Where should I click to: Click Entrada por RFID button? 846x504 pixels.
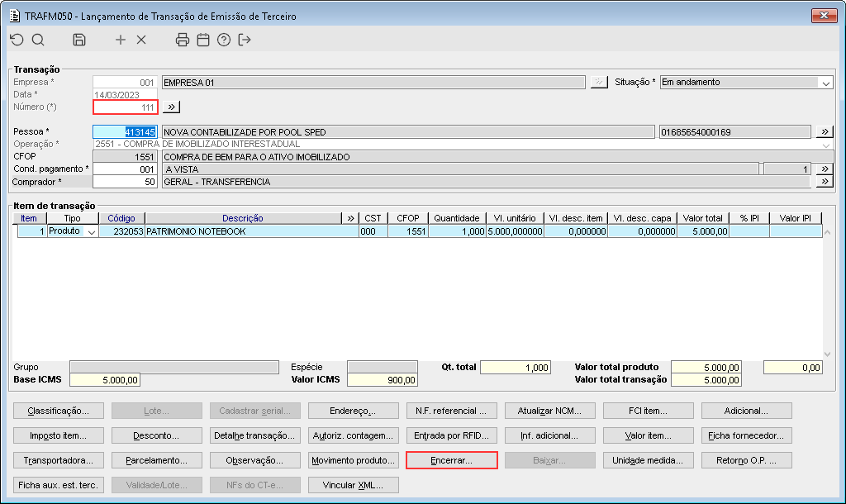point(451,435)
